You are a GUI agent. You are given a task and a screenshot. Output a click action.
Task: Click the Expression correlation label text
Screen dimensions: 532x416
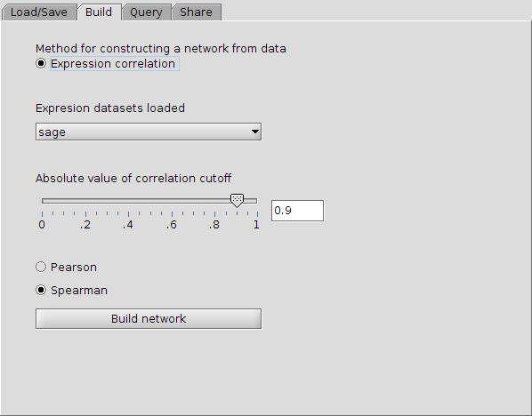point(113,64)
